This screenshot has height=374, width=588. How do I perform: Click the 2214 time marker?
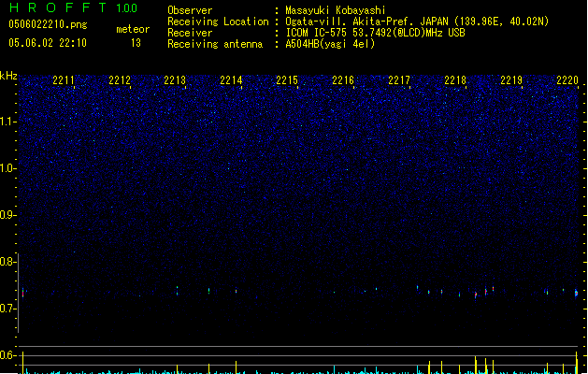pos(231,79)
